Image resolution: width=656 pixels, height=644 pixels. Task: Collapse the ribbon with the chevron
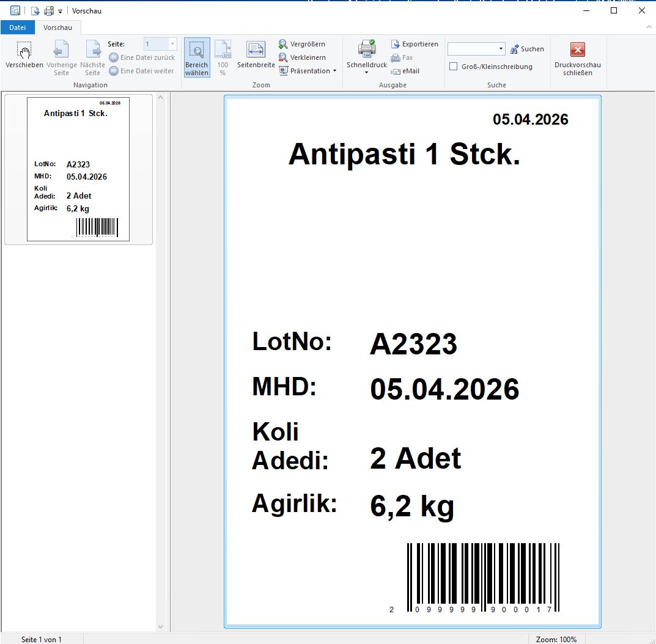pos(649,27)
